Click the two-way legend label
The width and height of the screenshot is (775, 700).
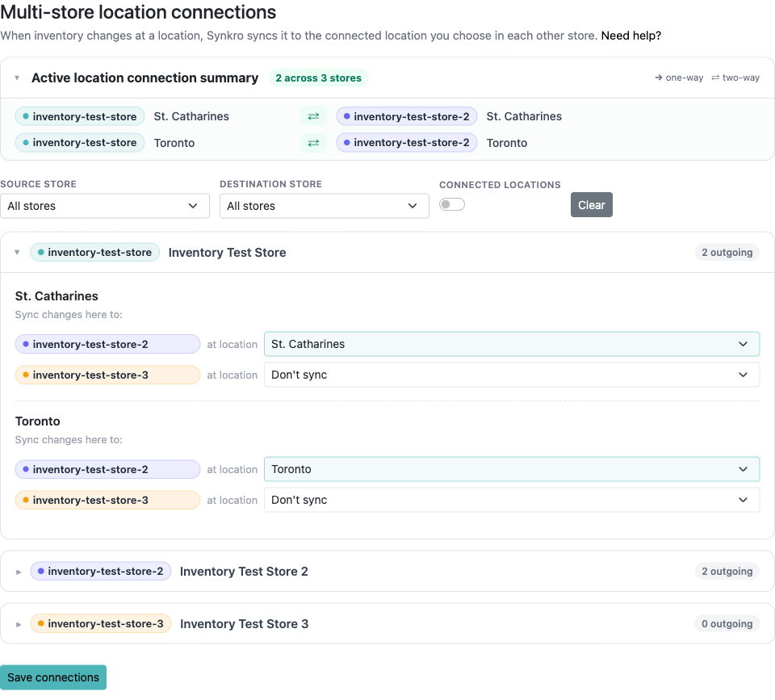point(735,78)
